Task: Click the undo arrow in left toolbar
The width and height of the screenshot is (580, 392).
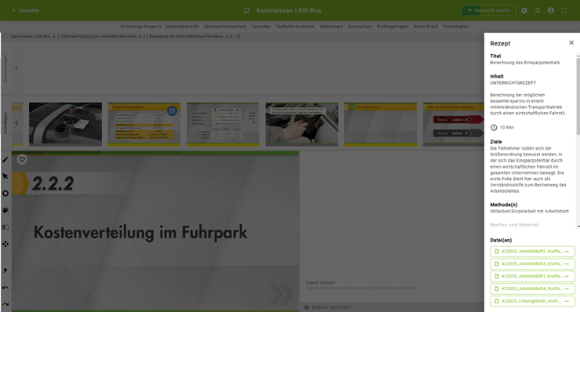Action: coord(5,288)
